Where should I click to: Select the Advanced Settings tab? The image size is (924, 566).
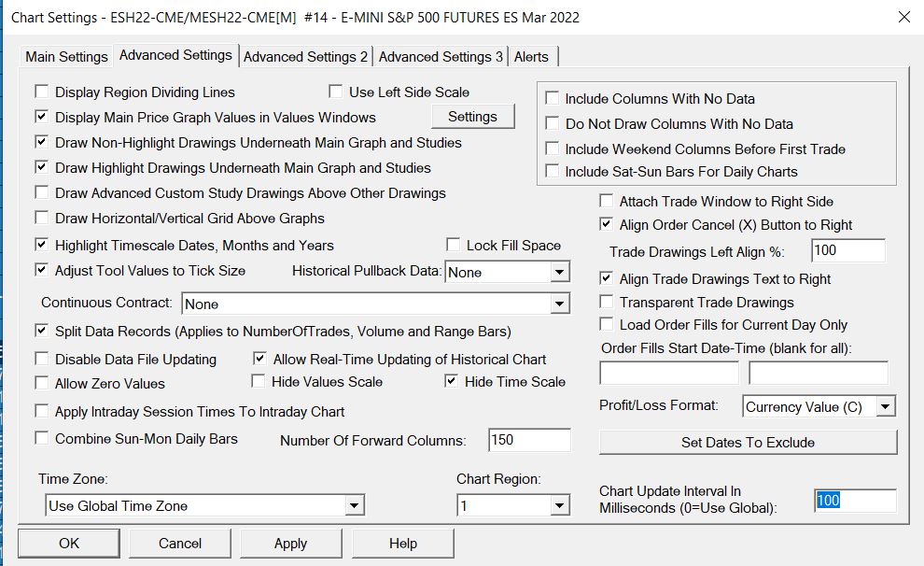175,55
